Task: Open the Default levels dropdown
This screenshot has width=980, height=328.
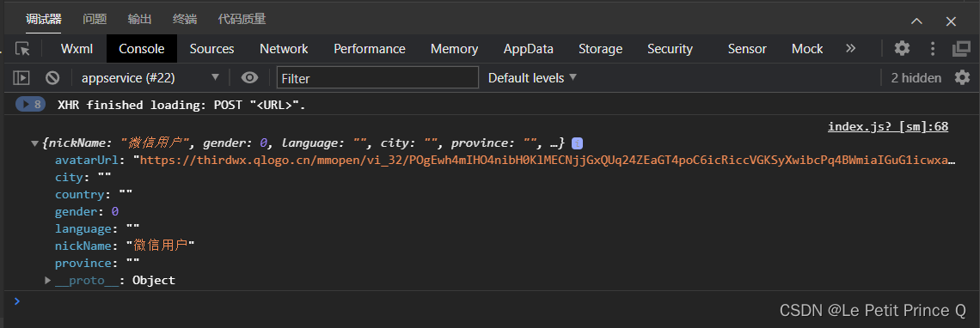Action: (532, 78)
